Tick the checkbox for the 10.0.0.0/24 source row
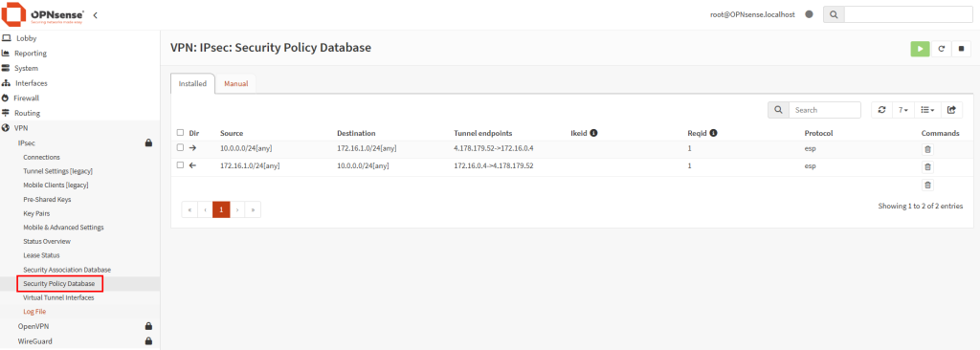 pos(180,148)
